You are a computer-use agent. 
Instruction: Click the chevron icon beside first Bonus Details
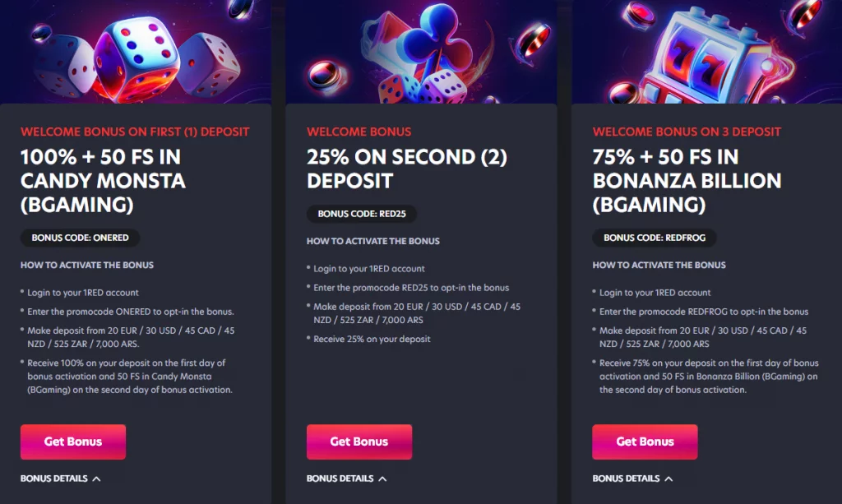(97, 479)
